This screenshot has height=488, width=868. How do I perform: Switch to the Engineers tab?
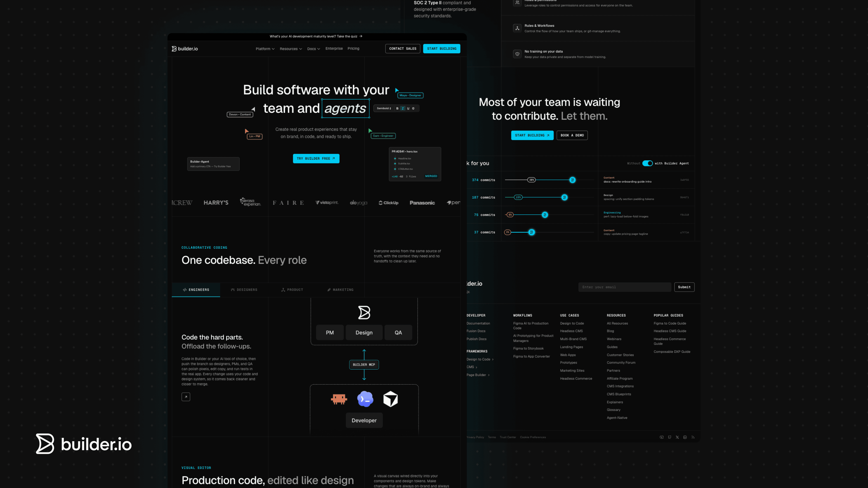pos(196,290)
